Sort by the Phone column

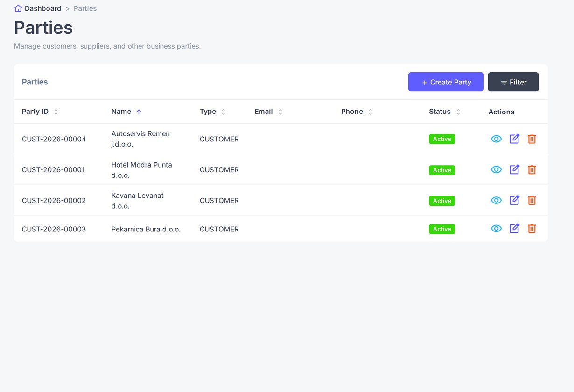pos(357,112)
